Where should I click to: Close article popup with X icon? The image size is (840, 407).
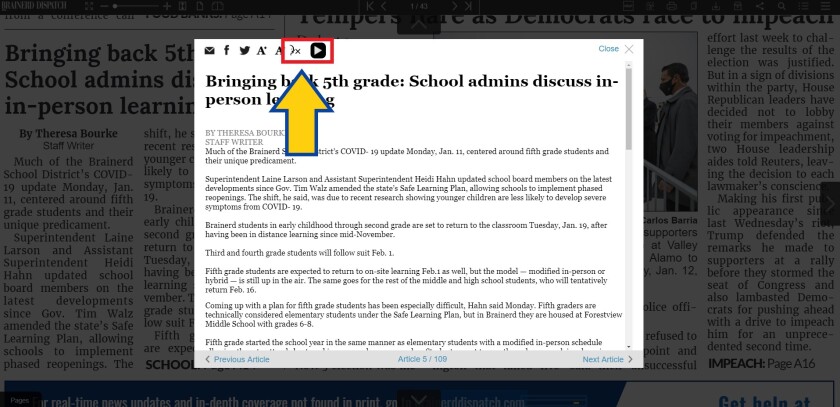(x=629, y=49)
